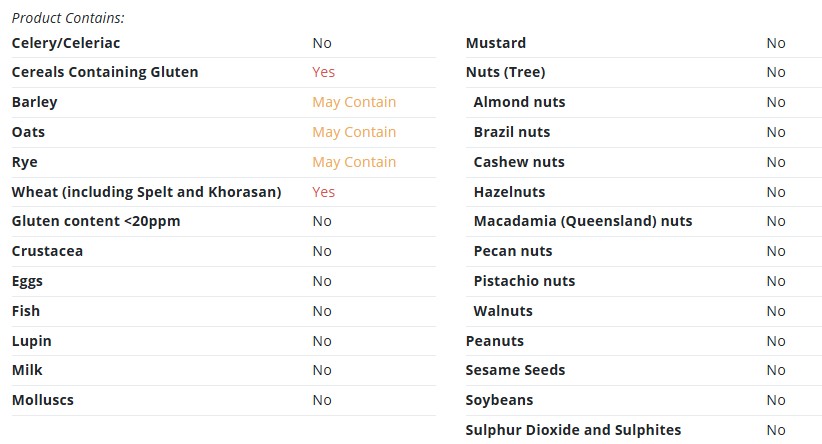Select the Pistachio nuts row label
Screen dimensions: 822x444
coord(524,281)
